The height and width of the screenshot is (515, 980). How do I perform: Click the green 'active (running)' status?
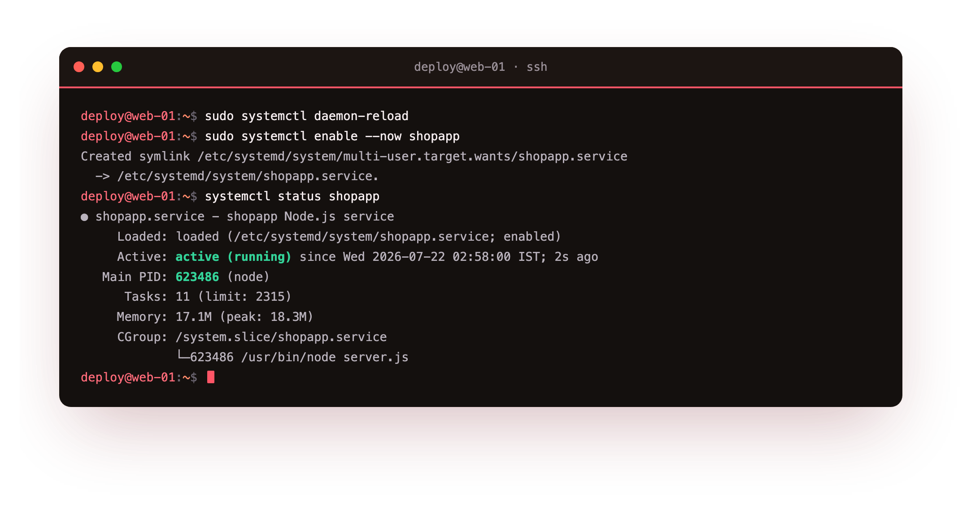(233, 257)
